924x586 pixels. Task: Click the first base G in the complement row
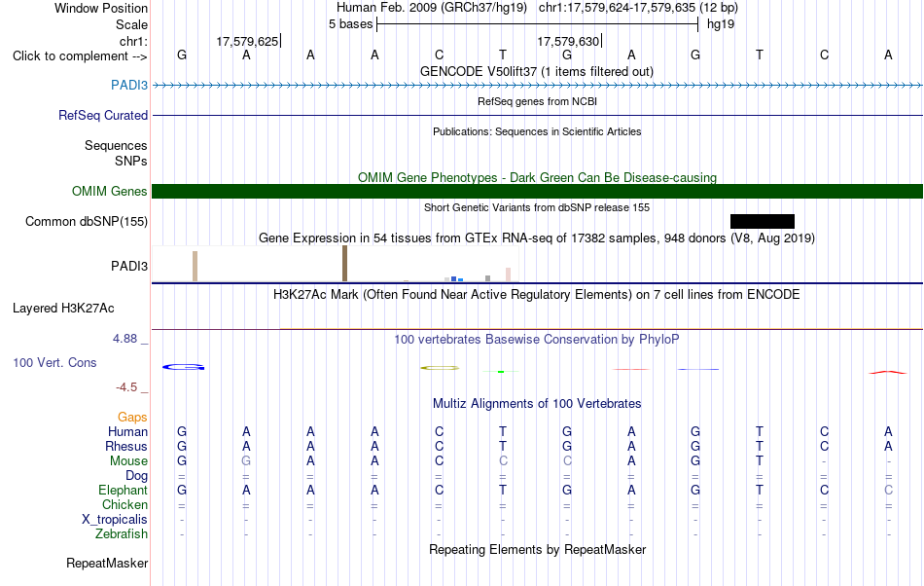tap(182, 55)
